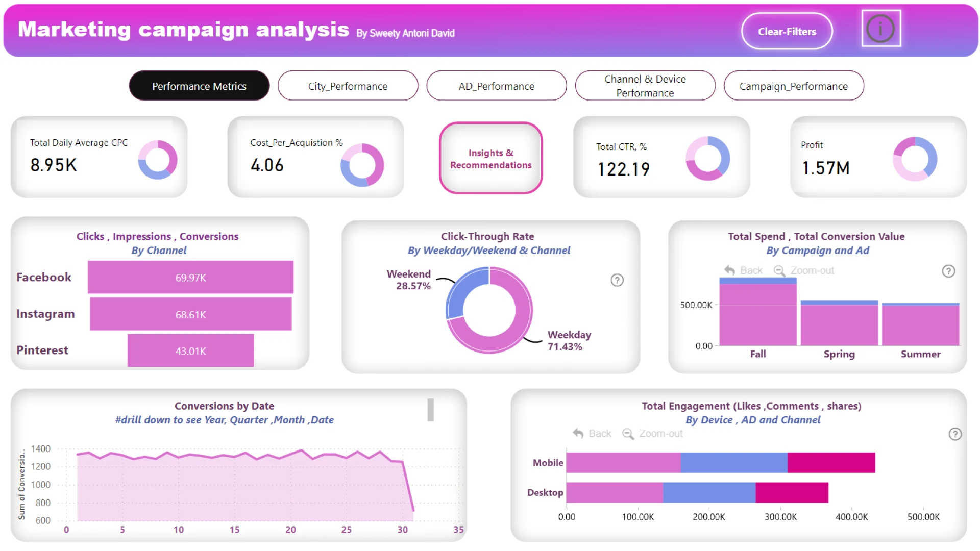Click Back arrow on Total Spend chart

tap(730, 270)
